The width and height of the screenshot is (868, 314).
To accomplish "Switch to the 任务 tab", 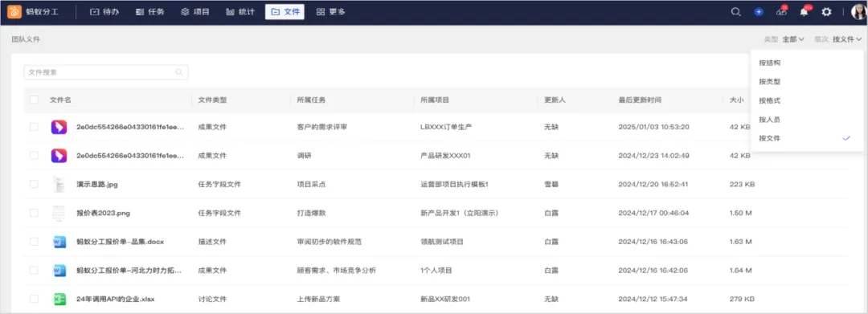I will [150, 11].
